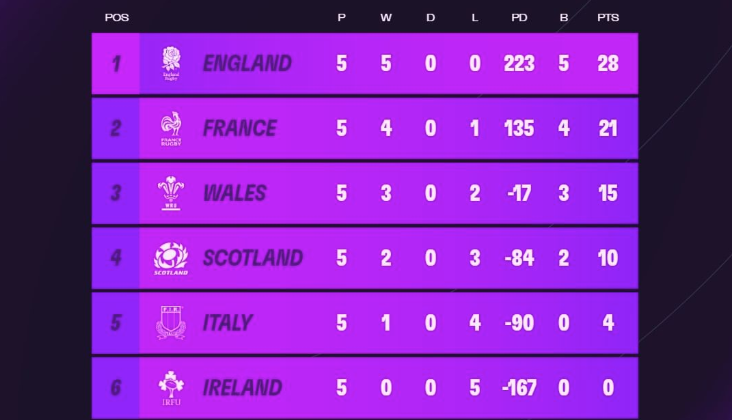732x420 pixels.
Task: Click the England Rugby rose logo
Action: coord(171,63)
